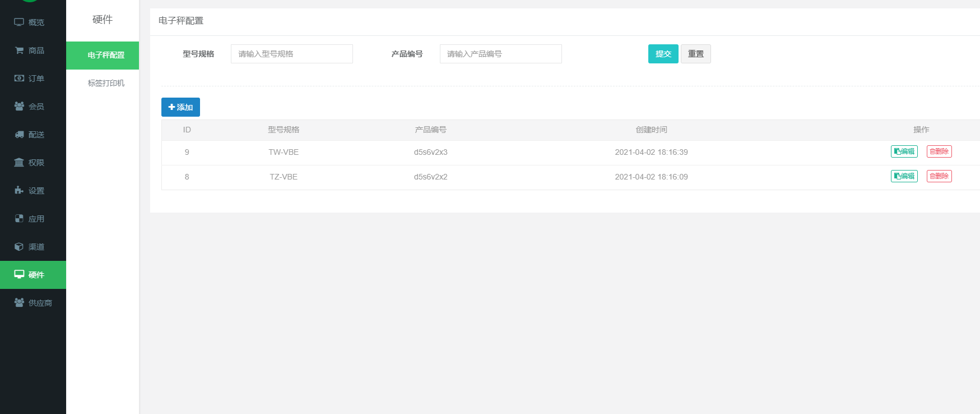
Task: Switch to 标签打印机 label printer submenu
Action: [x=106, y=83]
